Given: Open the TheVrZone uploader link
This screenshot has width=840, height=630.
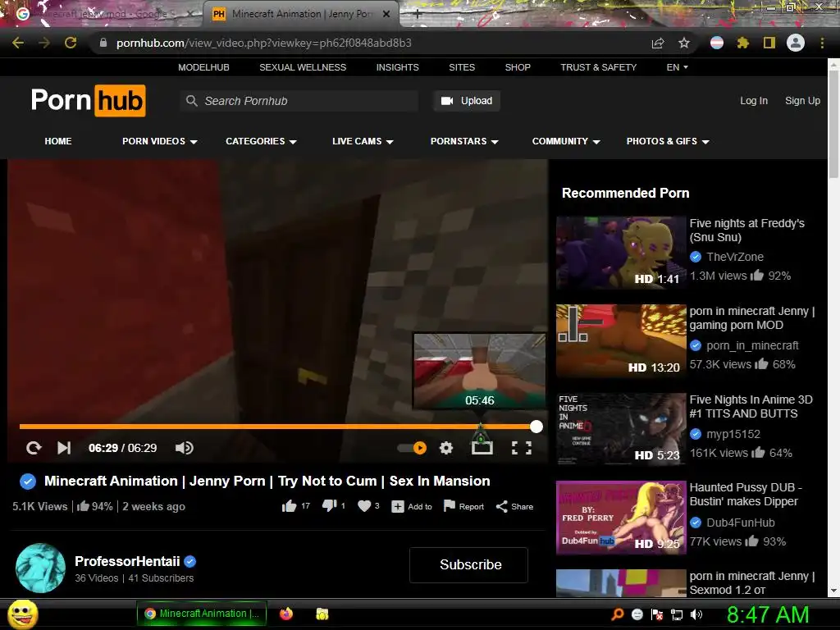Looking at the screenshot, I should 735,257.
